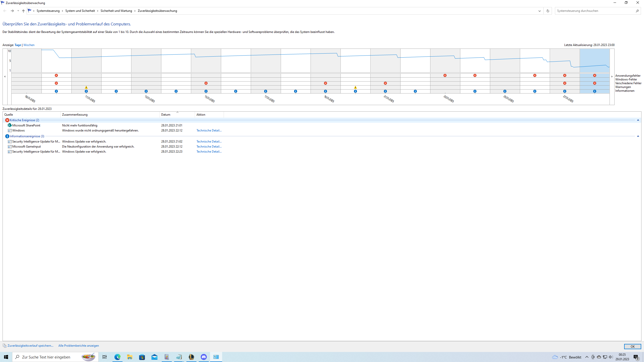The width and height of the screenshot is (644, 362).
Task: Select the miscellaneous failure icon on 19.01.2023
Action: 326,83
